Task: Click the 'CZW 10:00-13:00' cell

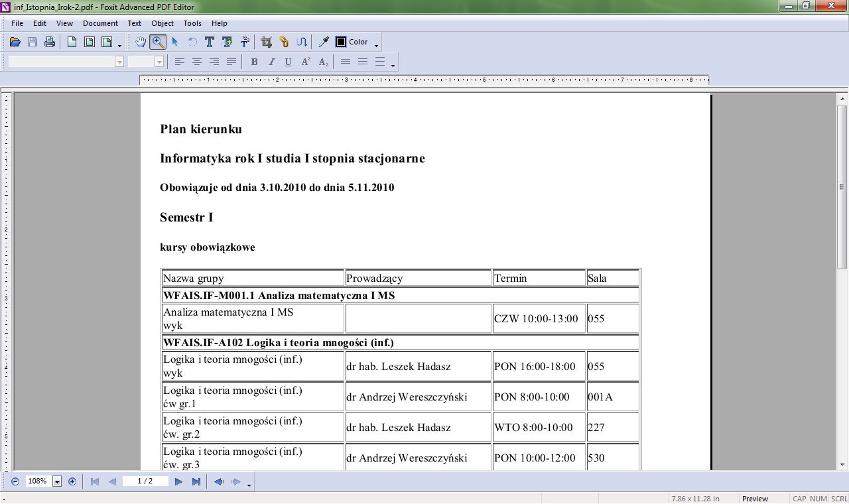Action: pos(539,318)
